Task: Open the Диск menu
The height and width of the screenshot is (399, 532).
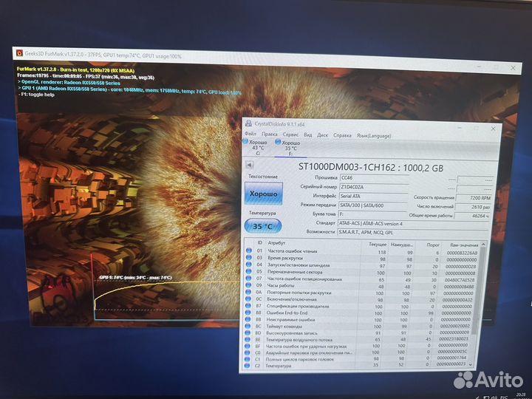Action: point(323,135)
